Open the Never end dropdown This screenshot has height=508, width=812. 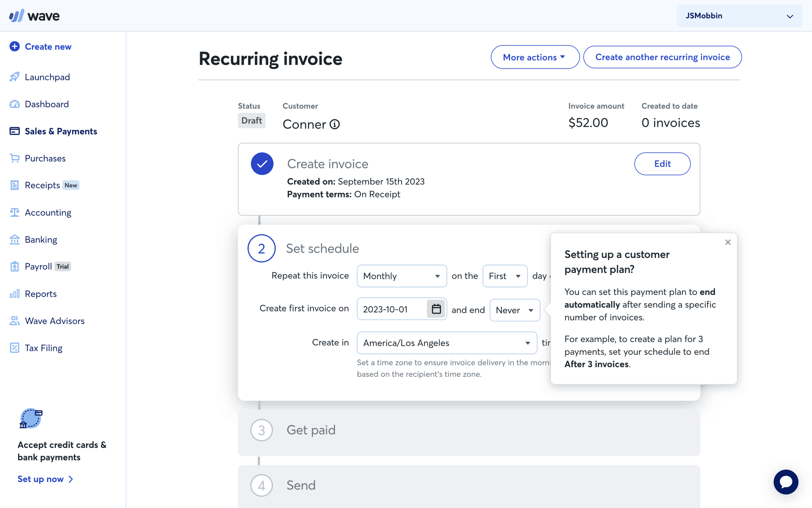(515, 310)
